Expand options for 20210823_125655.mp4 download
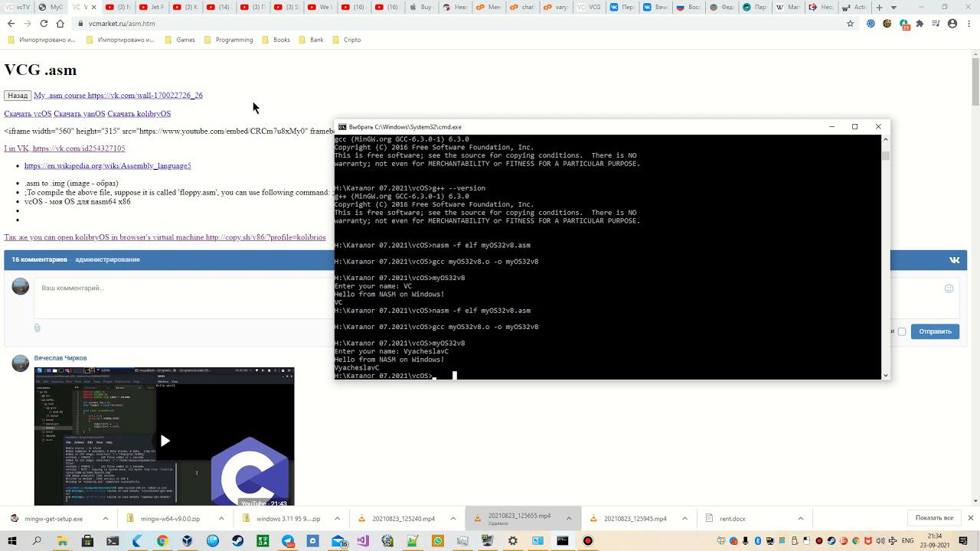Screen dimensions: 980x551 click(570, 519)
